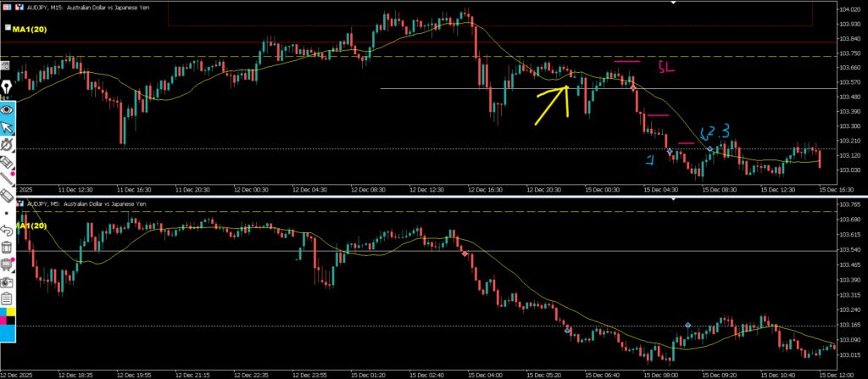Click the chart shift triangle at top edge
The width and height of the screenshot is (868, 379).
674,3
